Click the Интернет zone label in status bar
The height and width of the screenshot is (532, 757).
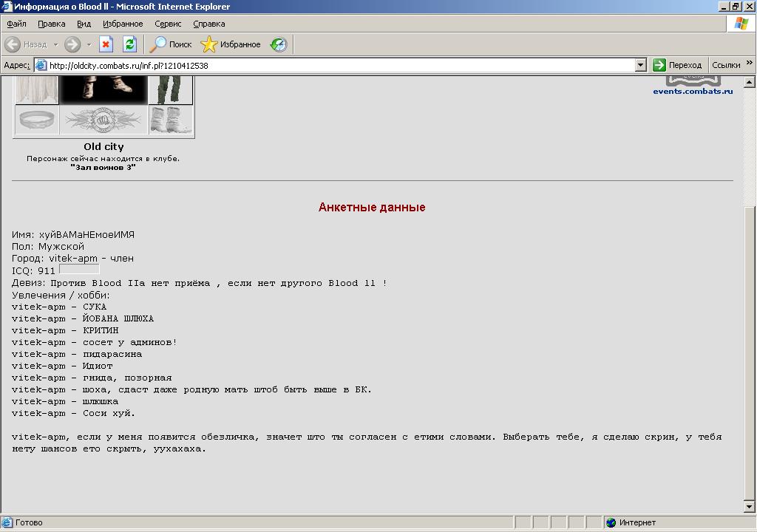pyautogui.click(x=637, y=522)
